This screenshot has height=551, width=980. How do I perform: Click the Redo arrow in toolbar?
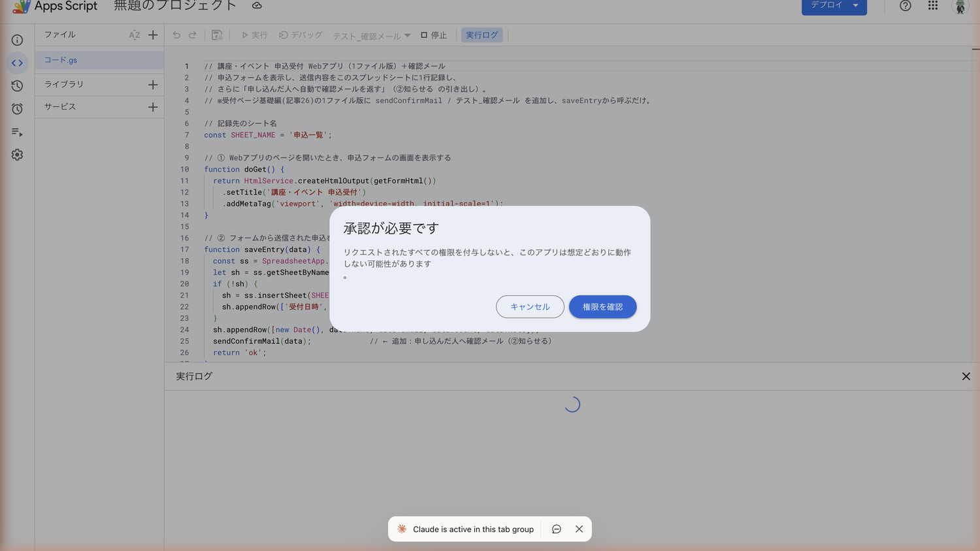193,35
